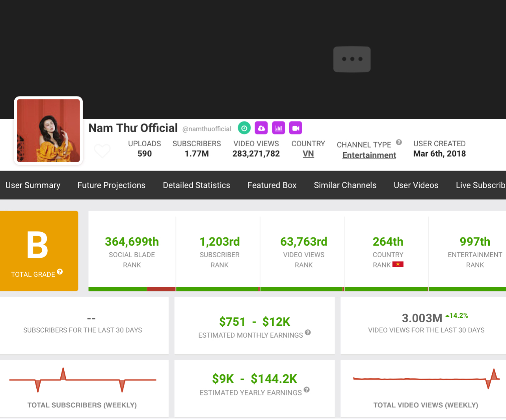Click the help icon beside Channel Type
Screen dimensions: 506x420
[x=399, y=142]
